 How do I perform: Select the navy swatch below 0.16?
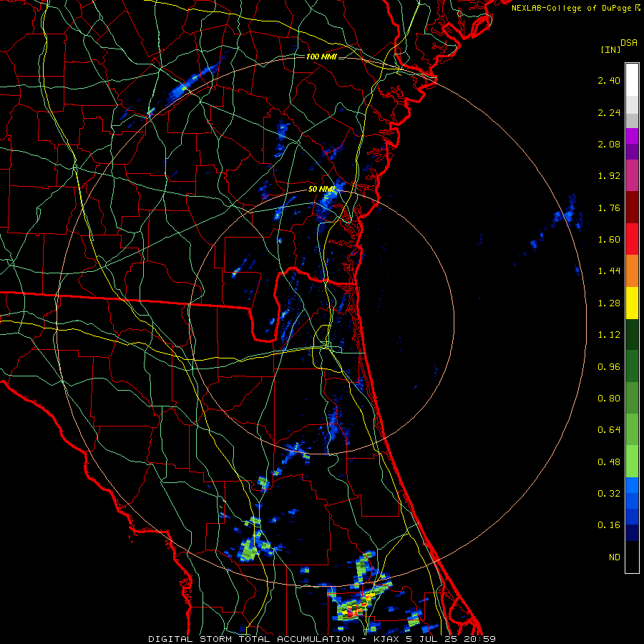point(632,532)
